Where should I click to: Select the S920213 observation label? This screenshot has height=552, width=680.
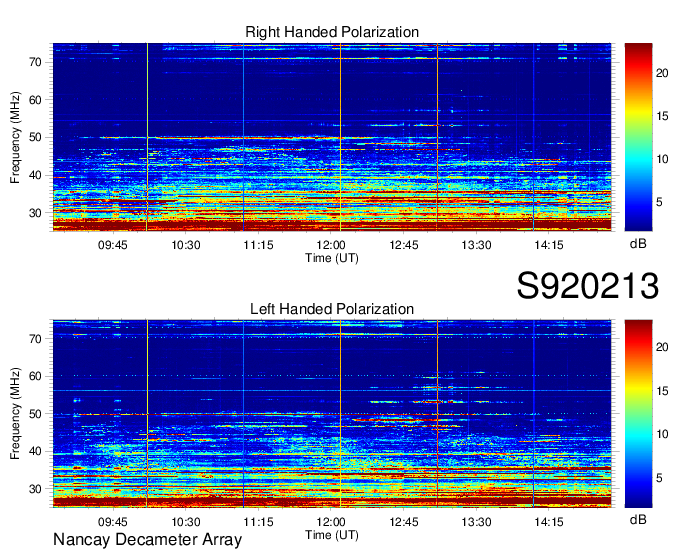click(588, 286)
